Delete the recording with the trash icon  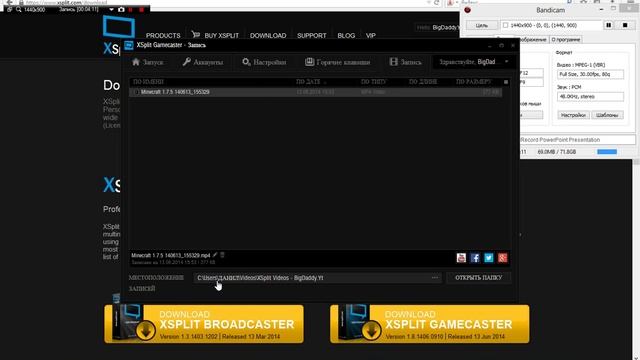[222, 255]
